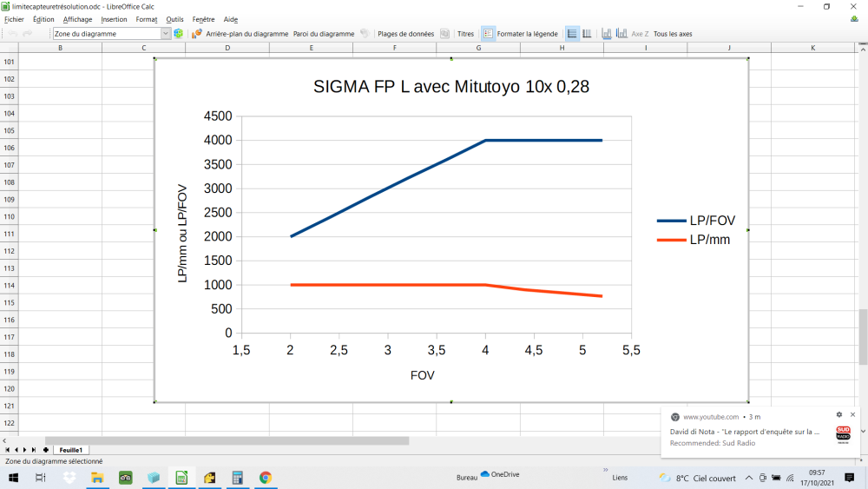Click the X axis icon in the toolbar
Viewport: 868px width, 489px height.
coord(607,34)
